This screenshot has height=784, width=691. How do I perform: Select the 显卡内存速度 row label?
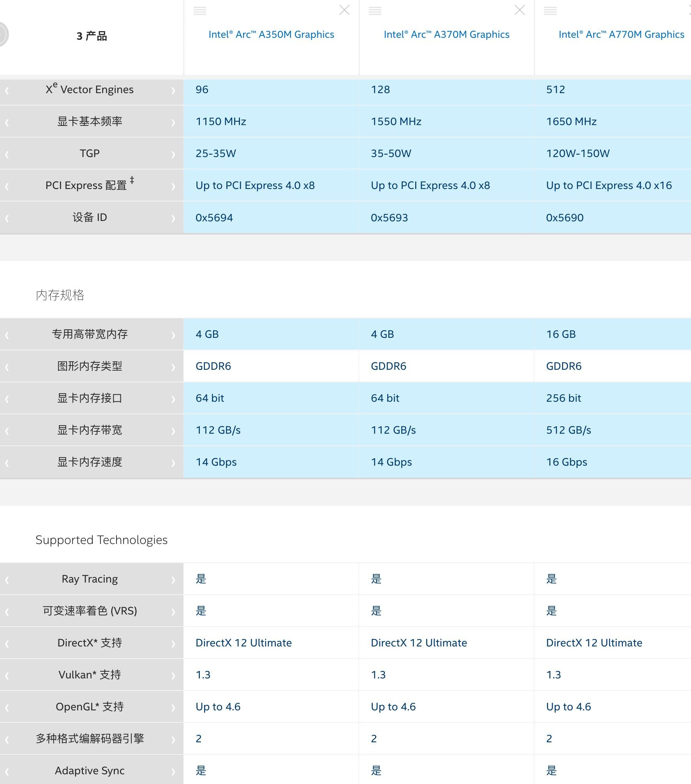coord(90,462)
